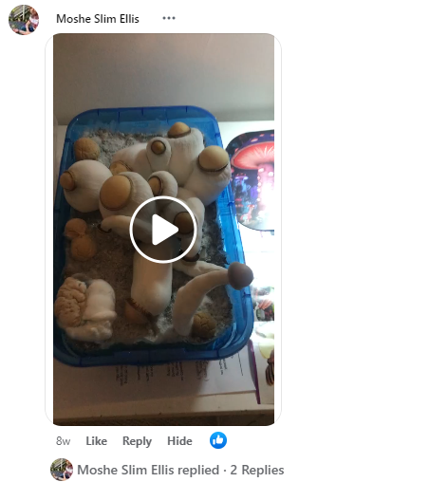Play the mushroom tub video
Viewport: 448px width, 482px height.
163,230
